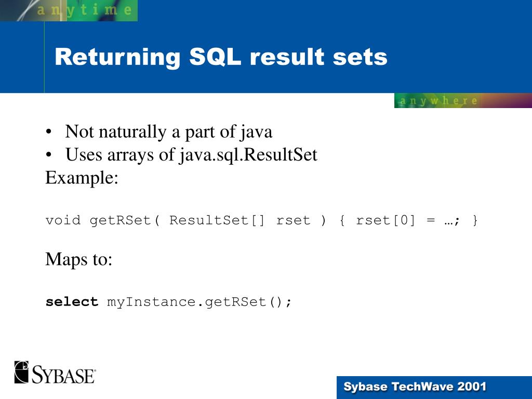Screen dimensions: 532x399
Task: Click the bold 'select' keyword
Action: [x=72, y=302]
